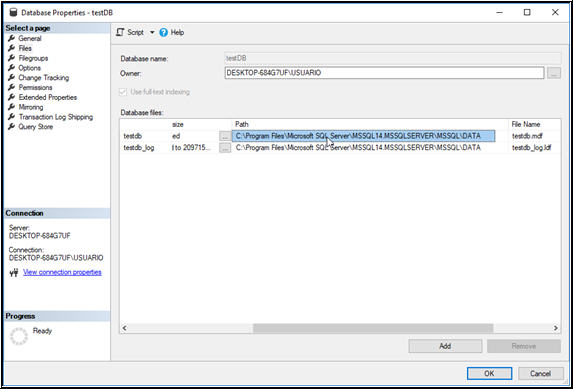573x389 pixels.
Task: Click the ellipsis button in testdb_log row
Action: pyautogui.click(x=225, y=148)
